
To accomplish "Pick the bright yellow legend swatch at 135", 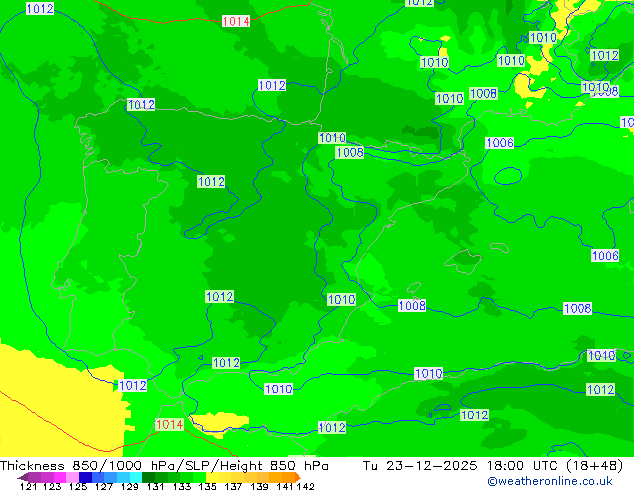I will click(212, 477).
